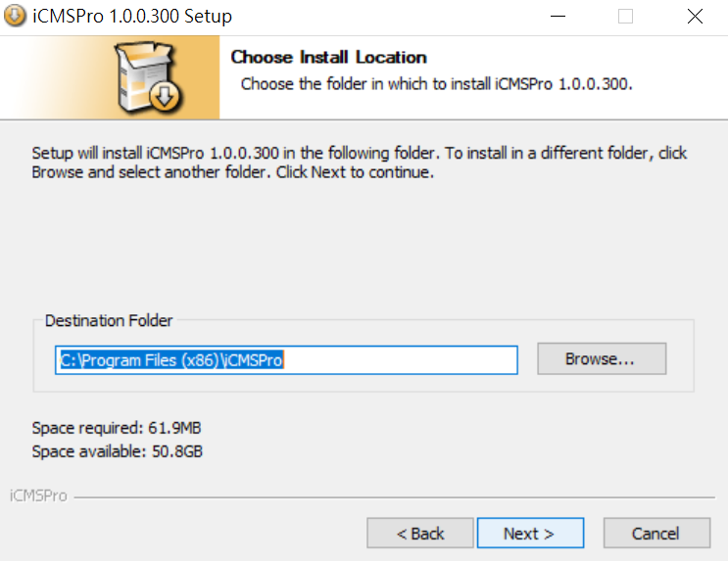Continue installation with the Next button
728x563 pixels.
point(530,533)
